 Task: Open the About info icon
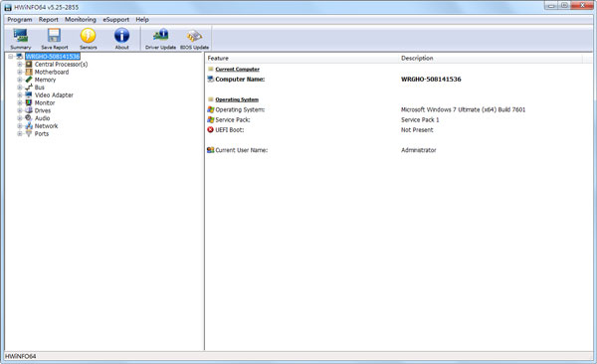121,36
